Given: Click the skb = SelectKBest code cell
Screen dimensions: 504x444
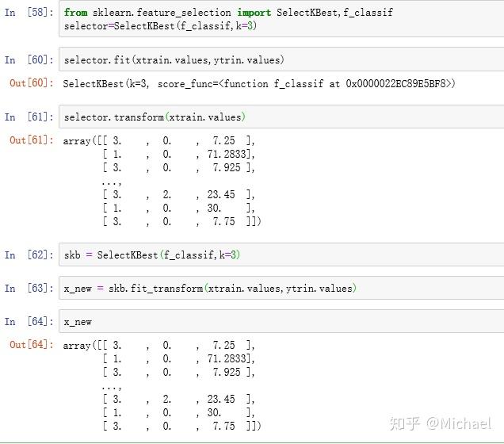Looking at the screenshot, I should pos(277,255).
